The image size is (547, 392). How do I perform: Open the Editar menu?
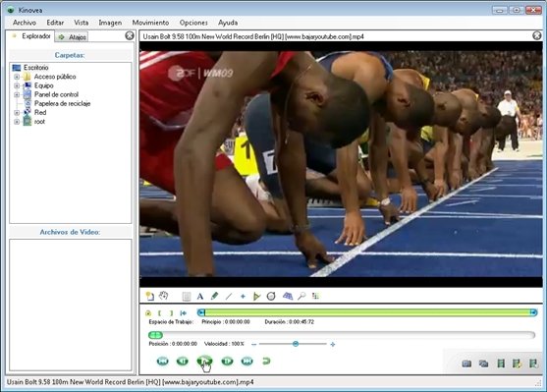tap(55, 23)
